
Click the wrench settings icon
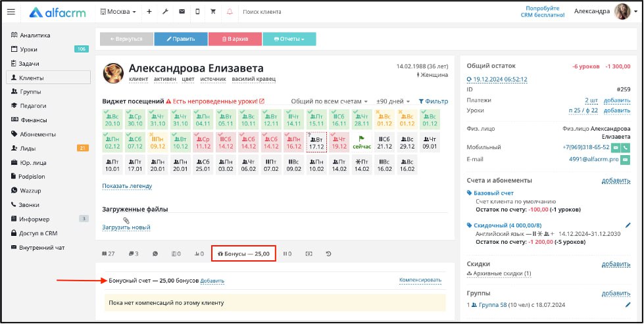point(165,12)
